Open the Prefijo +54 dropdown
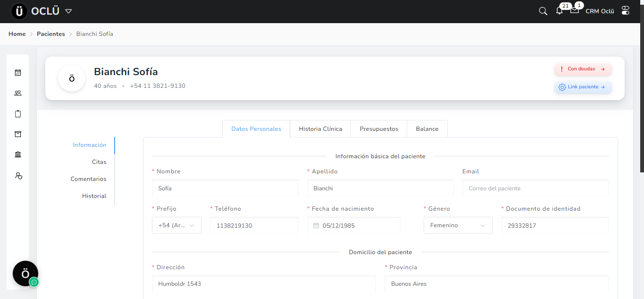This screenshot has width=644, height=299. (176, 225)
